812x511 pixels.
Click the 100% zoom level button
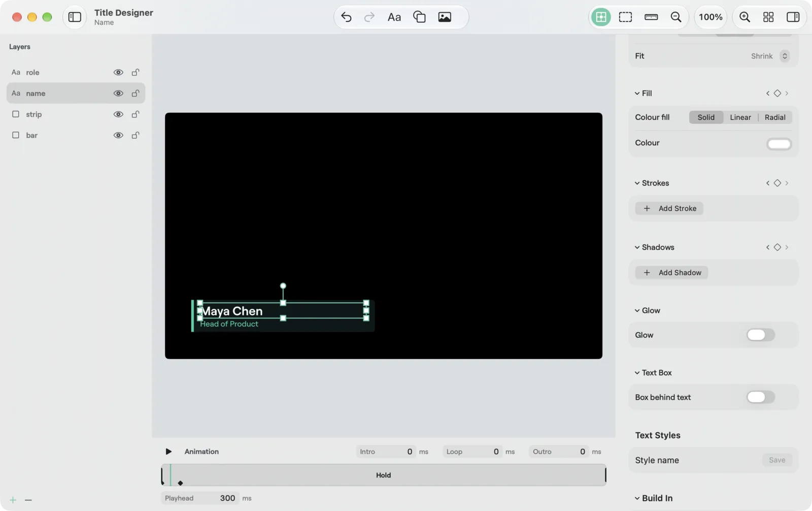[710, 17]
